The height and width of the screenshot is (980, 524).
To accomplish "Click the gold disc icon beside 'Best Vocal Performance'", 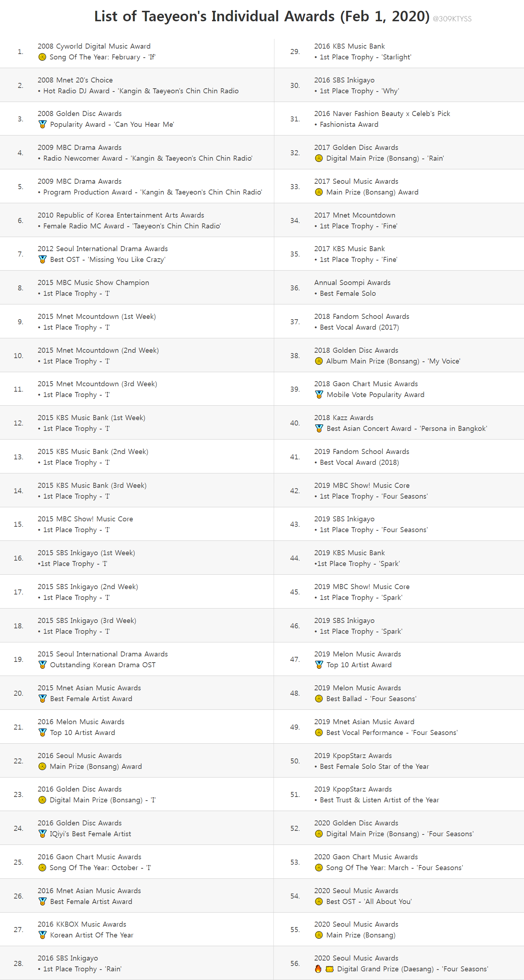I will [x=319, y=732].
